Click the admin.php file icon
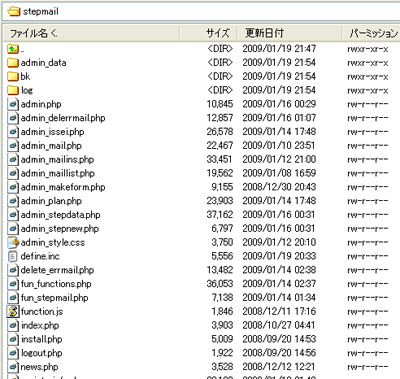The width and height of the screenshot is (400, 379). pyautogui.click(x=13, y=104)
